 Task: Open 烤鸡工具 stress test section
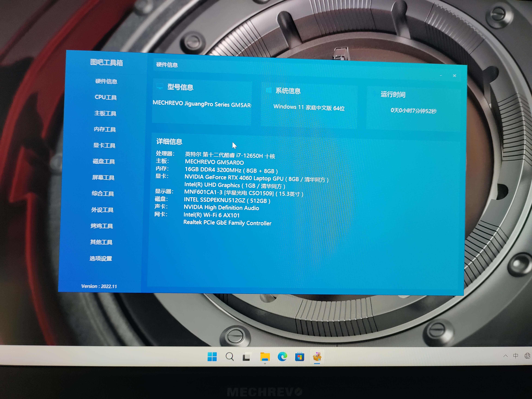102,226
